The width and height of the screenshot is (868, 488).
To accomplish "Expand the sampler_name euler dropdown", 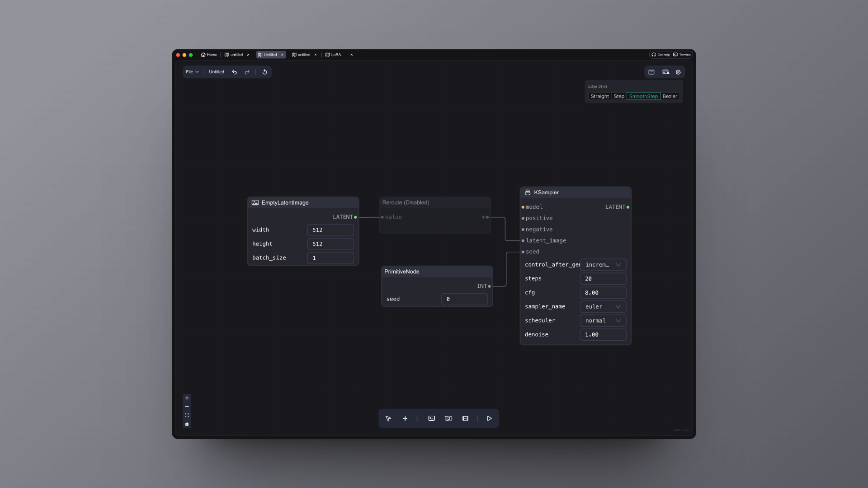I will point(603,307).
